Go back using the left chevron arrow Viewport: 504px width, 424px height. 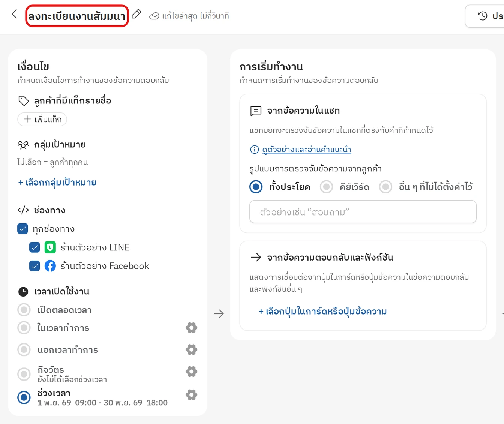pos(14,14)
